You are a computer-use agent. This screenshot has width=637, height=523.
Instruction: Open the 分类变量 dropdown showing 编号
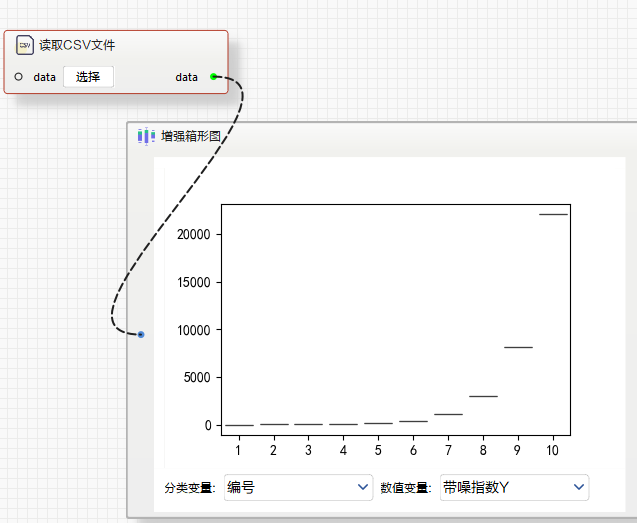(298, 487)
